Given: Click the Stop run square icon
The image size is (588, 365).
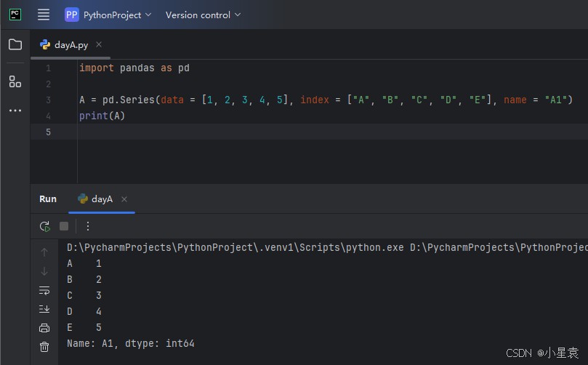Looking at the screenshot, I should (x=64, y=226).
